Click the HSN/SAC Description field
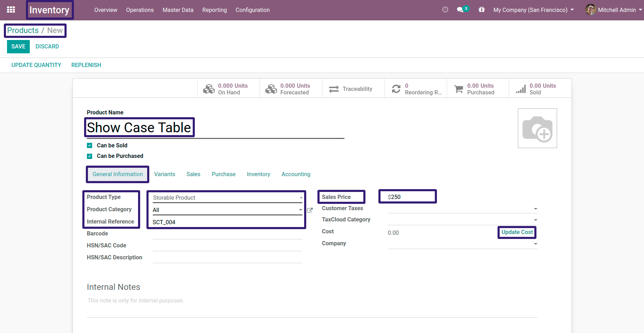Viewport: 644px width, 333px height. (227, 258)
